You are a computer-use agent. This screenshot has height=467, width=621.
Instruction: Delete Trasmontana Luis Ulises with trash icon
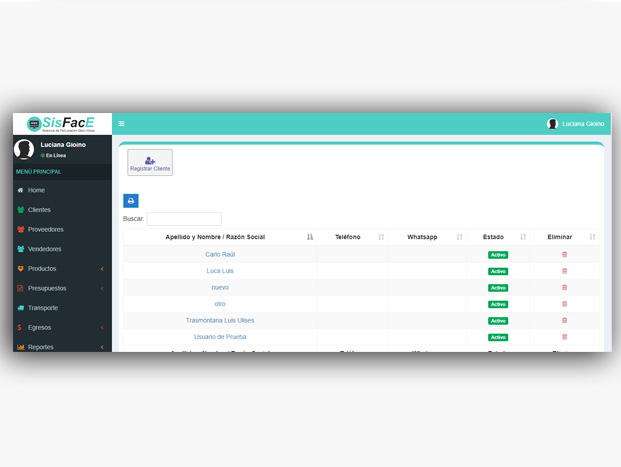click(564, 320)
